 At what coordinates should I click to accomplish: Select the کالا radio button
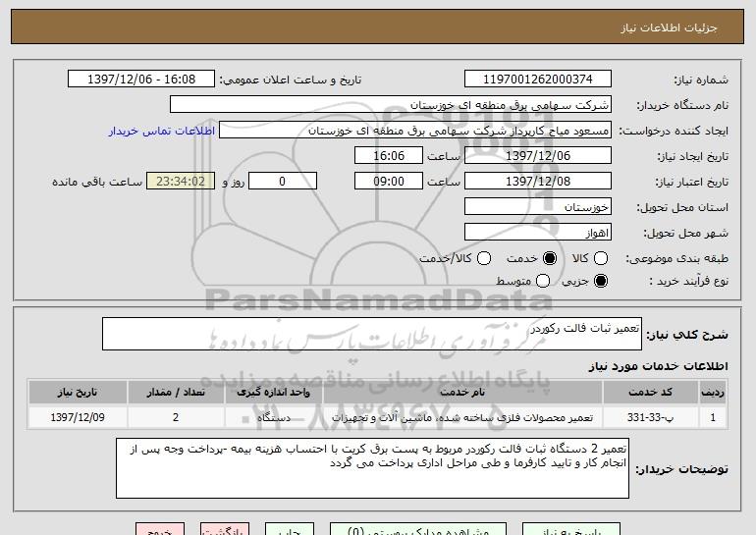[602, 258]
